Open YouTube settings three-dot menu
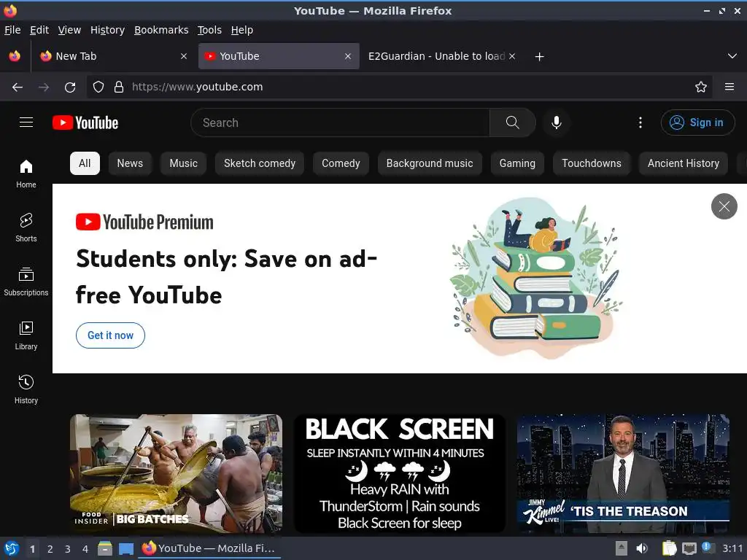Viewport: 747px width, 560px height. point(640,122)
